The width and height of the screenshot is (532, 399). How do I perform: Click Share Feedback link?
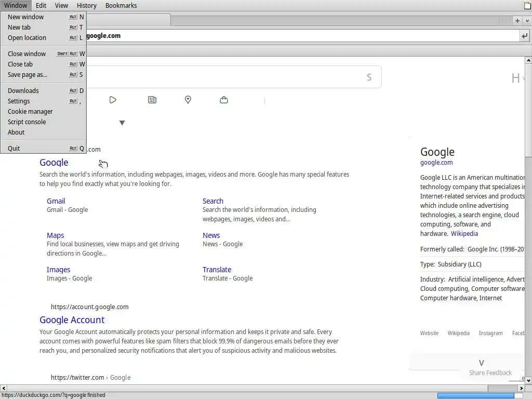[490, 373]
